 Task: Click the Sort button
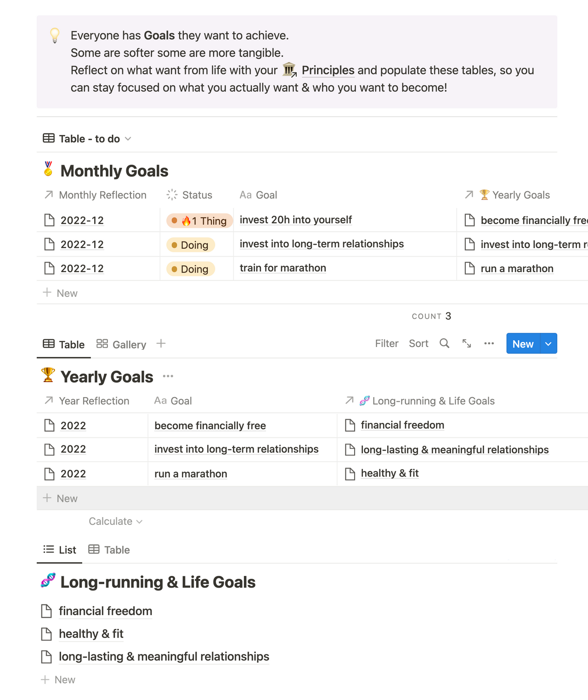click(x=418, y=343)
